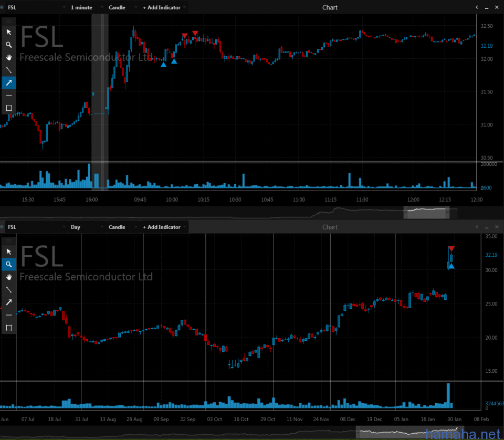Open the Add Indicator dropdown arrow in top chart
This screenshot has width=504, height=440.
(184, 7)
